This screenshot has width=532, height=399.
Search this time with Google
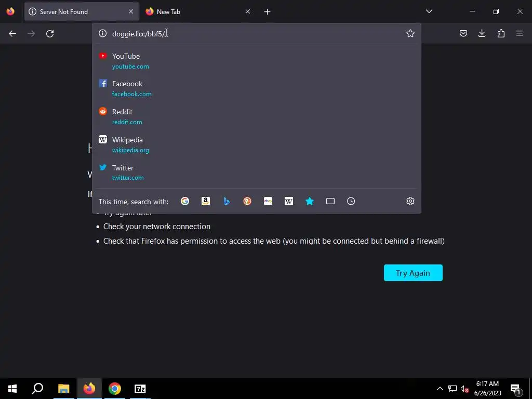185,201
